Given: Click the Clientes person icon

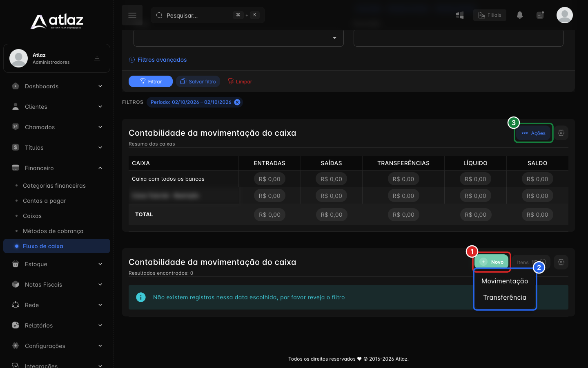Looking at the screenshot, I should click(16, 107).
